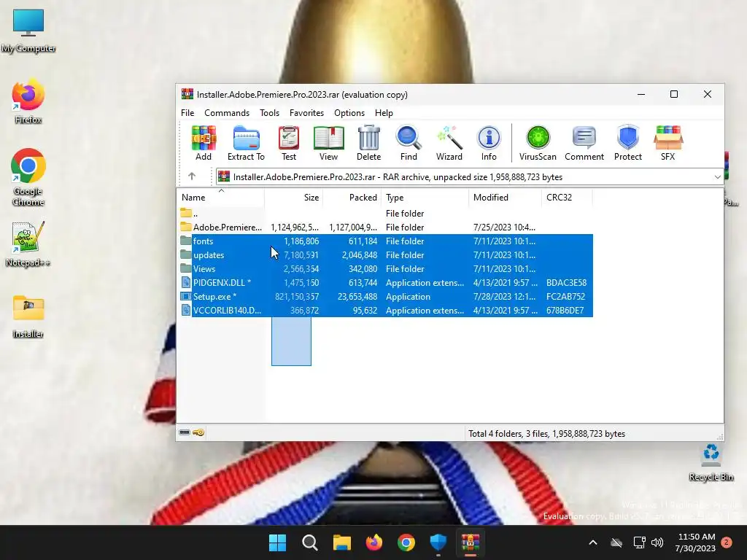Show hidden system tray icons
The image size is (747, 560).
592,542
